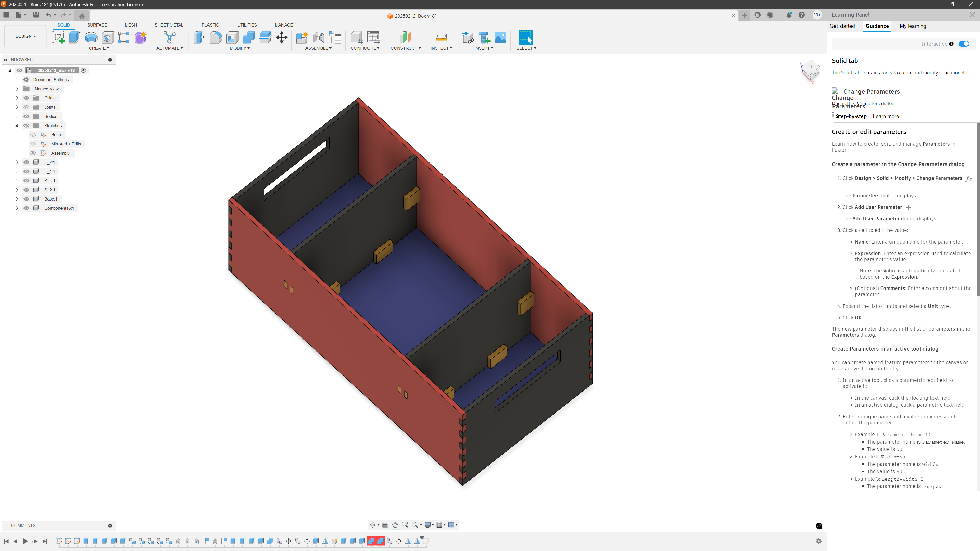Image resolution: width=980 pixels, height=551 pixels.
Task: Click the Create Sketch tool icon
Action: tap(58, 37)
